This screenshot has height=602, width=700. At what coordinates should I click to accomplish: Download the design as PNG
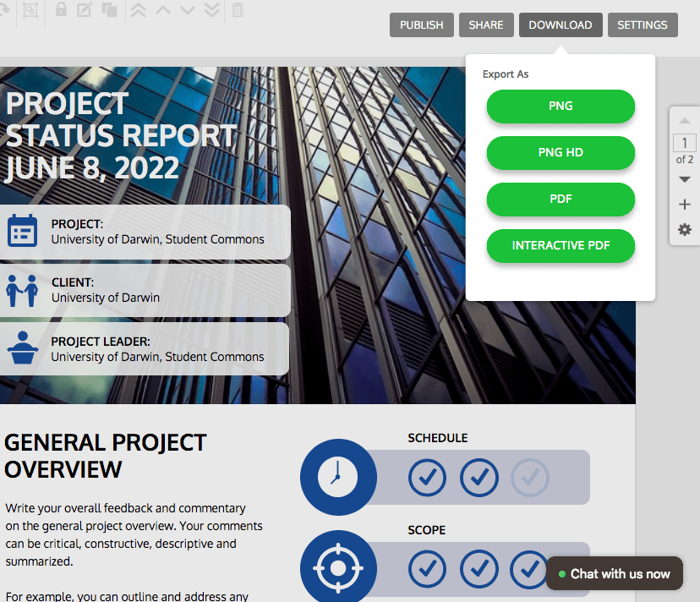(x=560, y=107)
